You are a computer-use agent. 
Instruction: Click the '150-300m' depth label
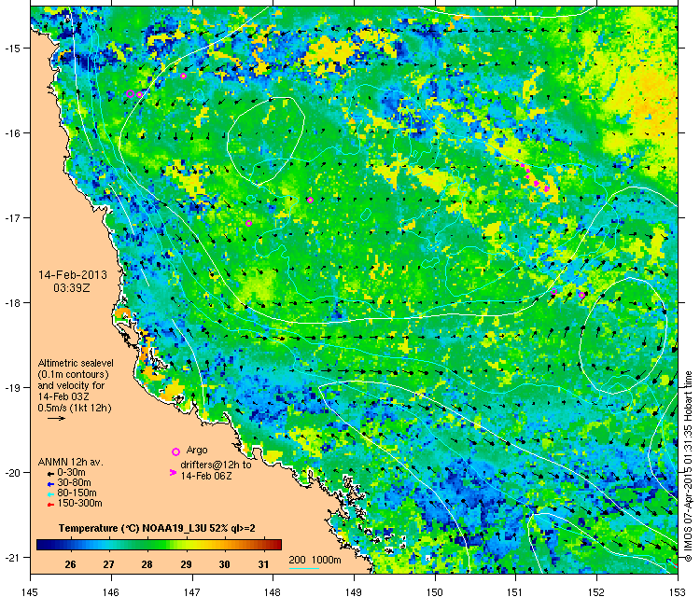click(x=79, y=504)
